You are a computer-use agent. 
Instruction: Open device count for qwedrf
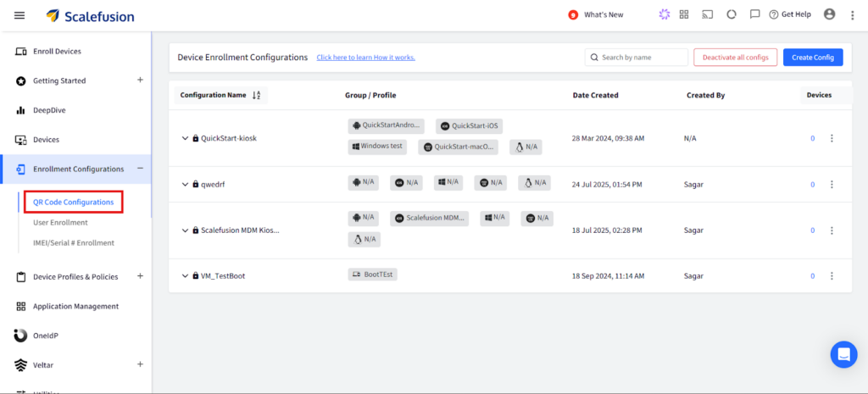[x=813, y=185]
